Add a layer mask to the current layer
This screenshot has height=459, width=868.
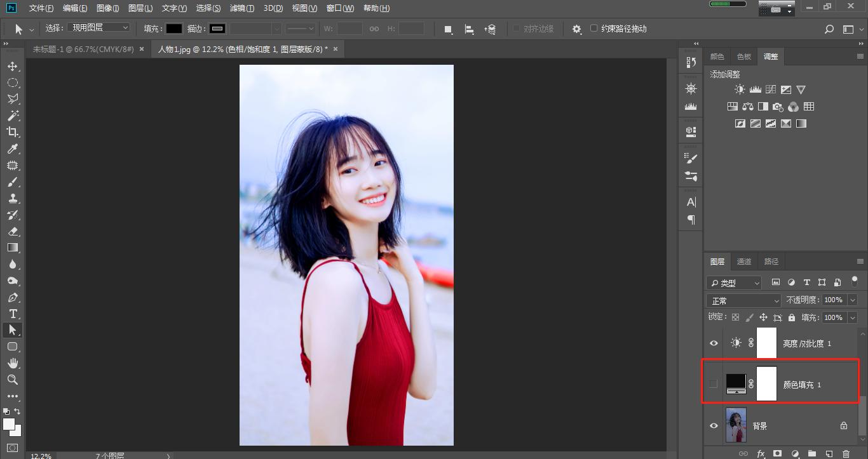[x=777, y=453]
